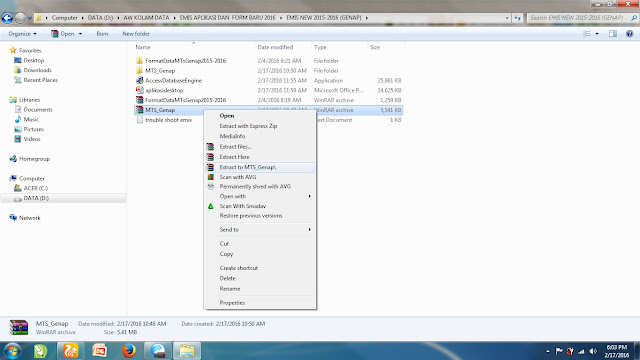
Task: Open the Help question mark icon
Action: tap(629, 34)
